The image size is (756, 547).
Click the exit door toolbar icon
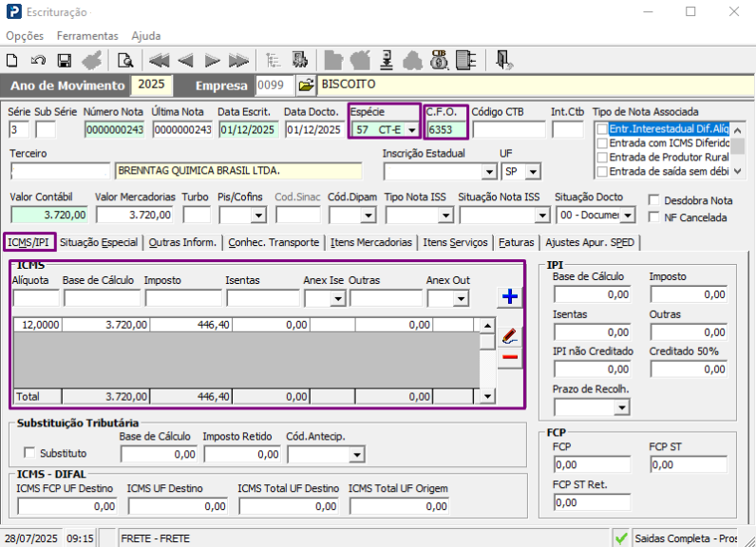tap(503, 60)
